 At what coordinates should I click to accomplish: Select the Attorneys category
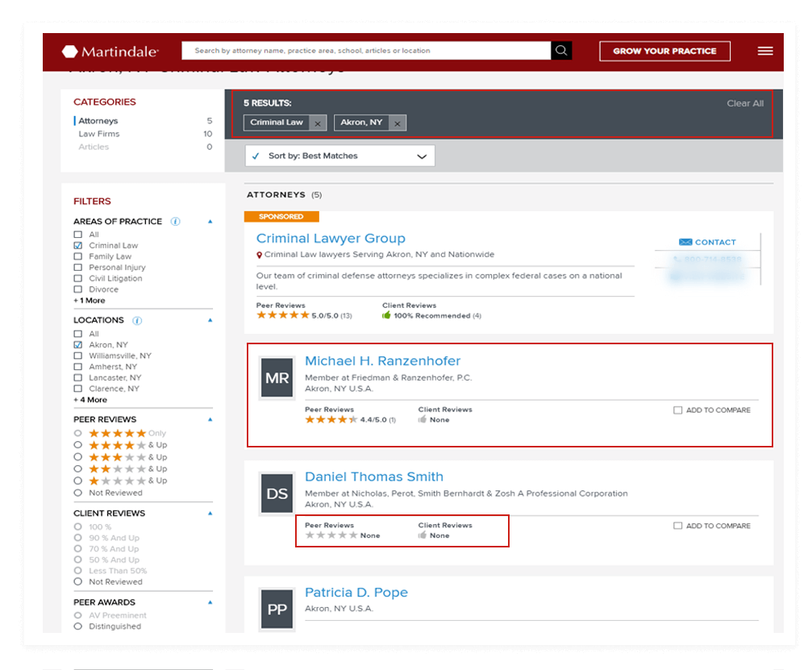[98, 121]
